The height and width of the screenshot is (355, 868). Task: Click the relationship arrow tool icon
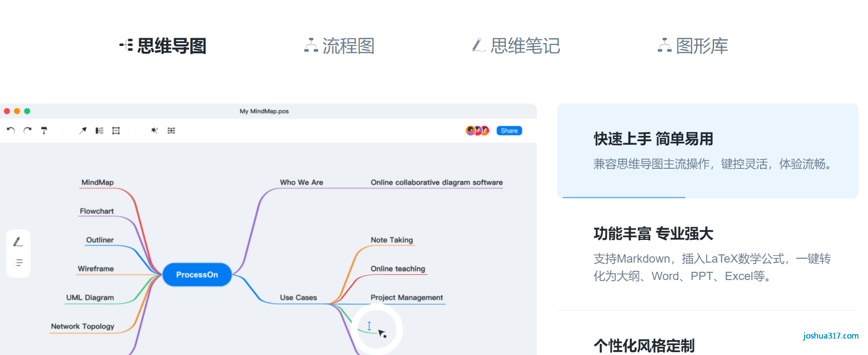(x=83, y=131)
